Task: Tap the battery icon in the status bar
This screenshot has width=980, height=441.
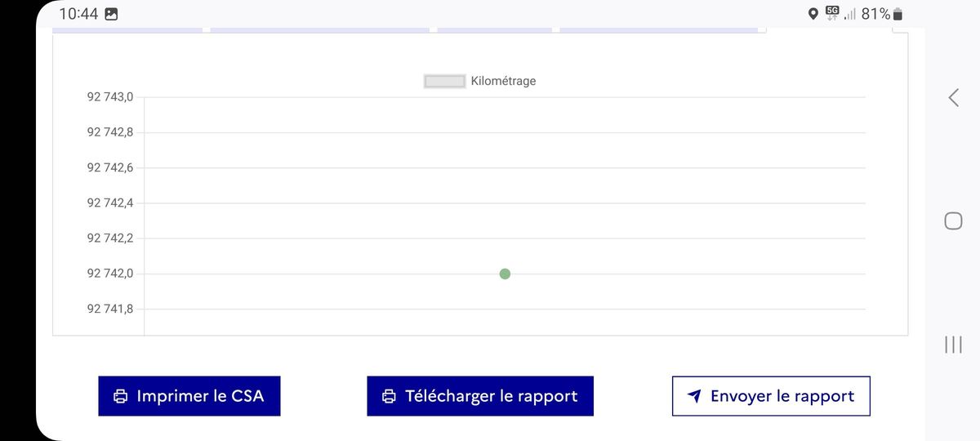Action: pyautogui.click(x=898, y=14)
